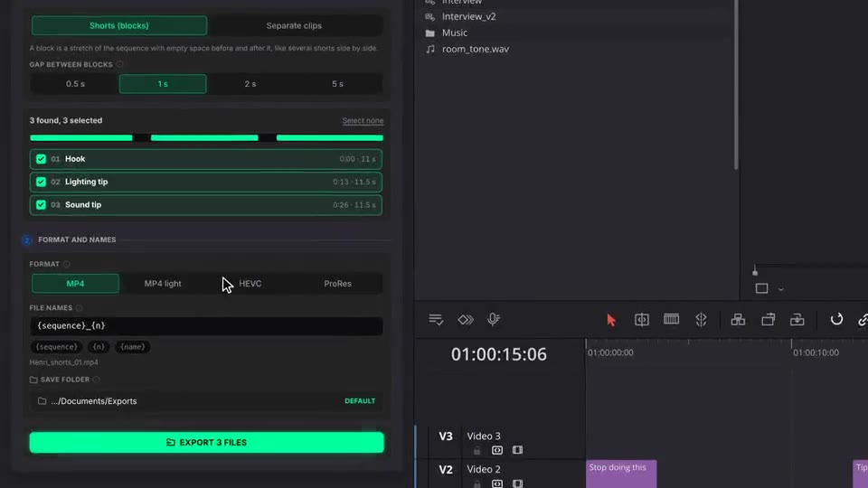The width and height of the screenshot is (868, 488).
Task: Insert the {sequence} filename token
Action: coord(56,347)
